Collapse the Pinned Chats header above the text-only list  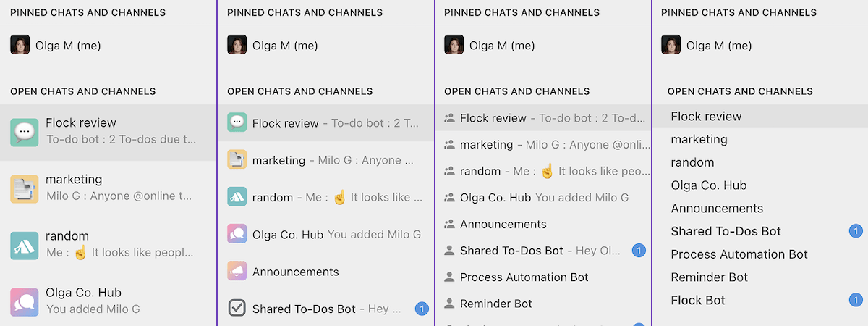click(x=739, y=12)
